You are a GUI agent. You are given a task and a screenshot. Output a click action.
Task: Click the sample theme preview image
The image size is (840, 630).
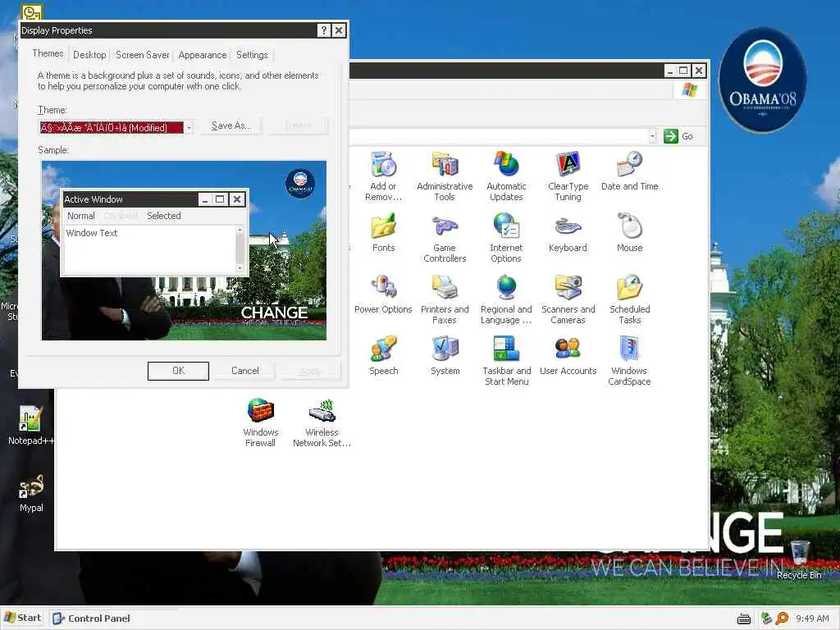tap(184, 250)
